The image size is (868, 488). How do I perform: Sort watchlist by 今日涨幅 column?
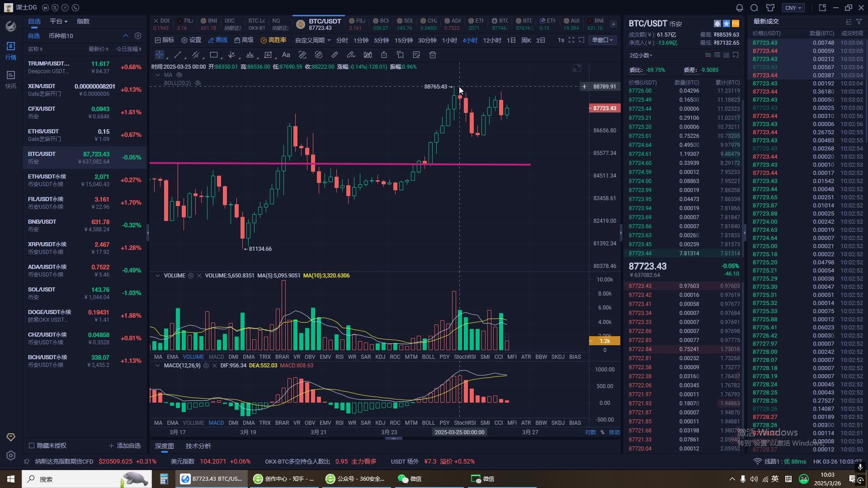[128, 49]
